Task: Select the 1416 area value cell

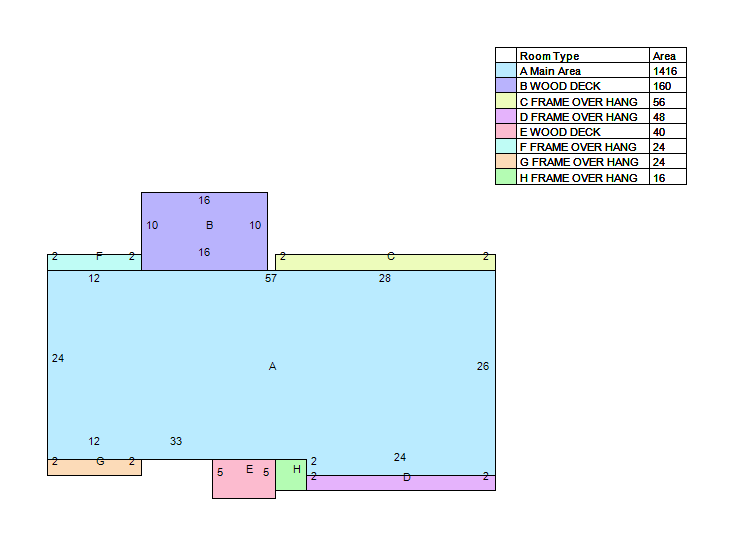Action: tap(665, 72)
